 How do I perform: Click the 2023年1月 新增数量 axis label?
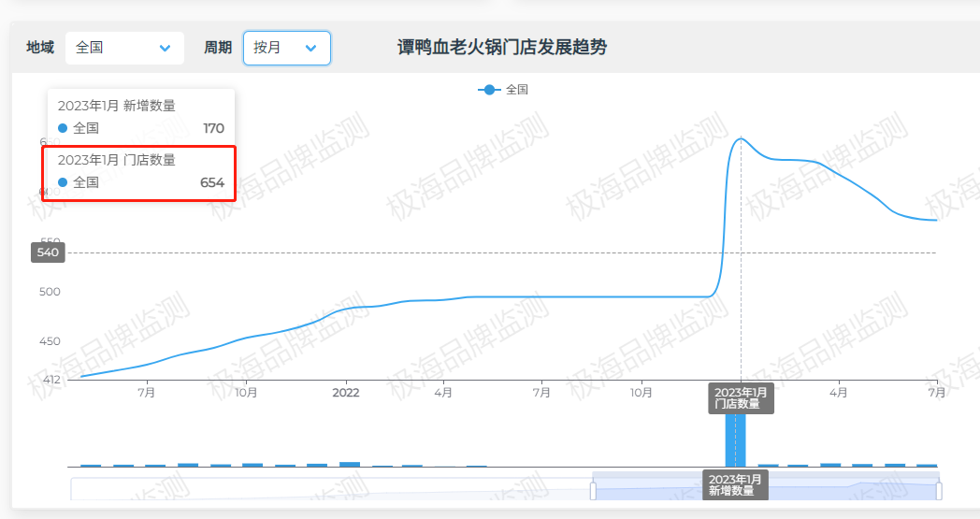[x=736, y=484]
